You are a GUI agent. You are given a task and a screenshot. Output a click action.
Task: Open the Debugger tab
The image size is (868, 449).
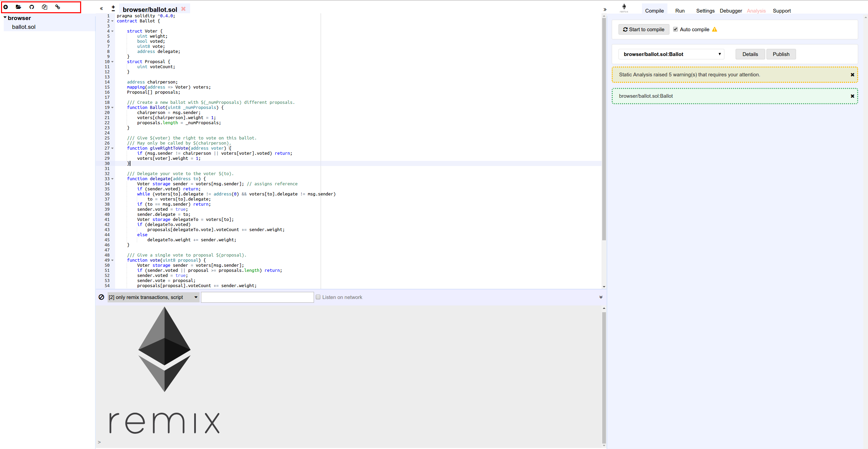(x=731, y=11)
